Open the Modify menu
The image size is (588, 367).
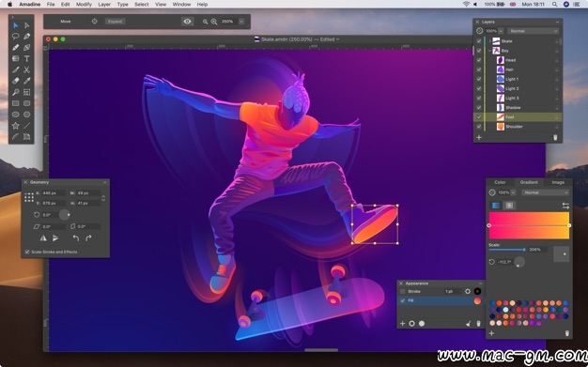click(84, 4)
